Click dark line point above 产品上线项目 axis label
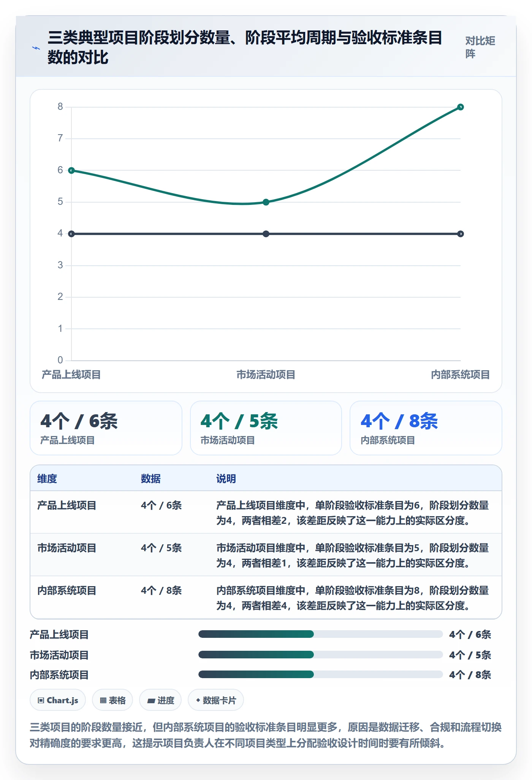The image size is (532, 780). 71,234
